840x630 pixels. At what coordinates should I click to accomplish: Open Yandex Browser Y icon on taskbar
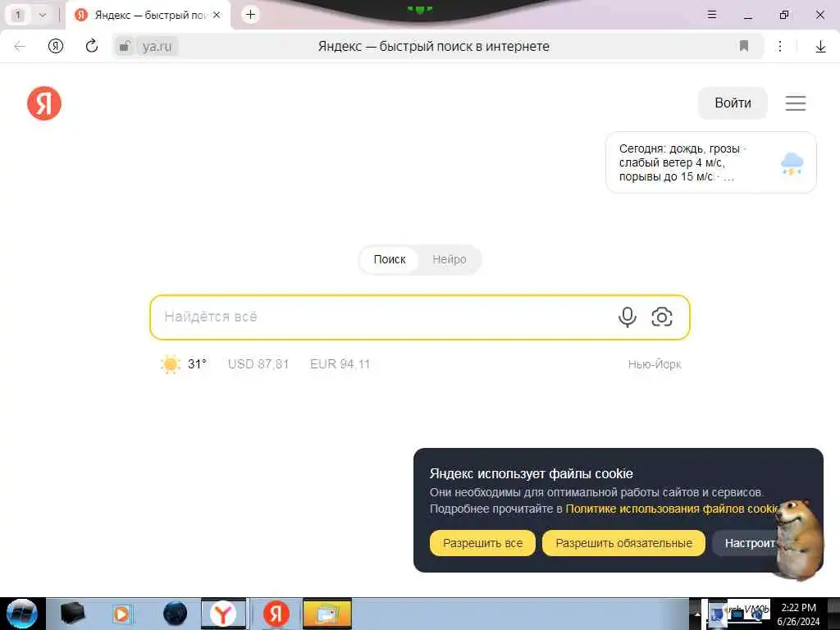point(223,614)
